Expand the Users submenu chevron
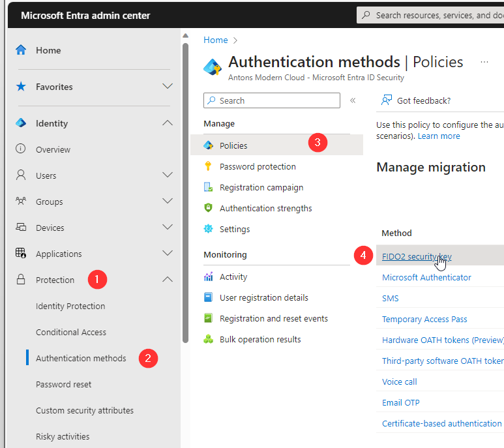Image resolution: width=504 pixels, height=448 pixels. coord(168,175)
